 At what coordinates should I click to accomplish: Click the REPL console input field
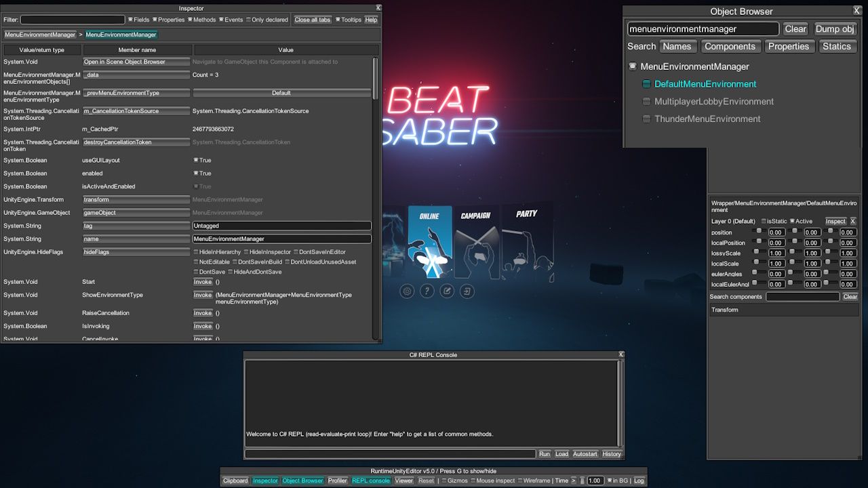point(390,453)
